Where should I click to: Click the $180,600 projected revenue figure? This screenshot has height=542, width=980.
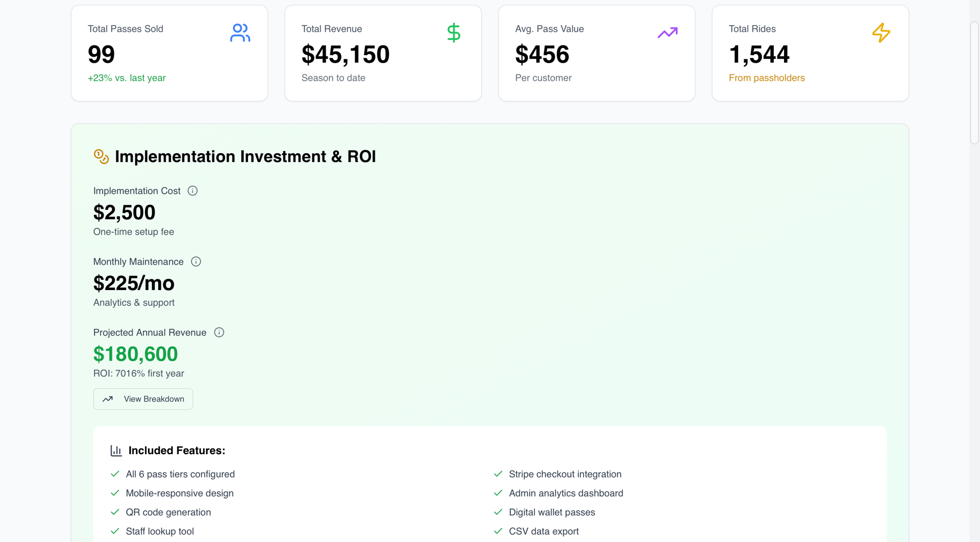pos(135,354)
